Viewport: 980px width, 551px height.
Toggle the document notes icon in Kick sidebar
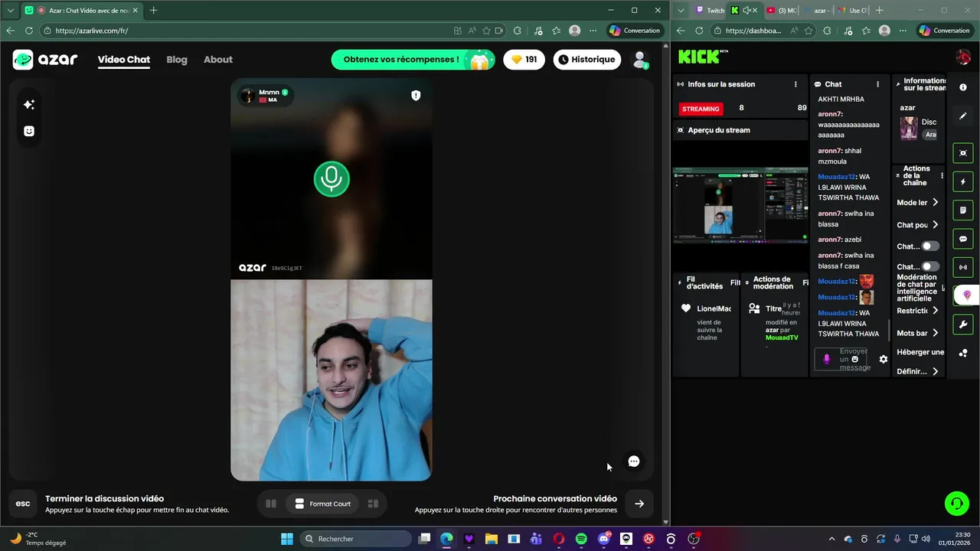(x=963, y=210)
